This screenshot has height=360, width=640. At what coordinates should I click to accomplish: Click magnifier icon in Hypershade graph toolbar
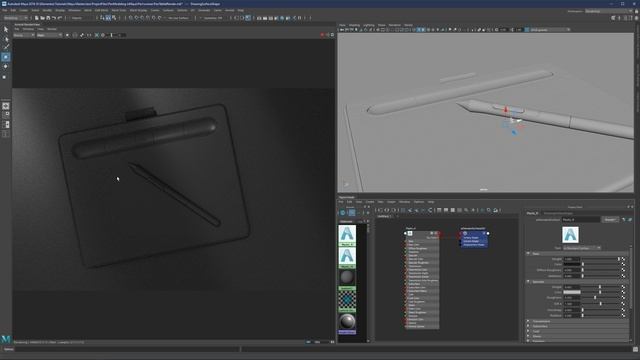[489, 210]
